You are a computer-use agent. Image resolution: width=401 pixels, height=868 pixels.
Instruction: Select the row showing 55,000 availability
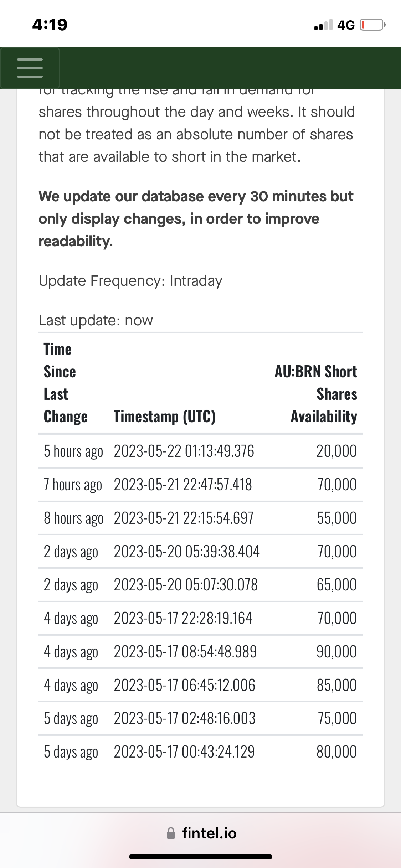200,518
